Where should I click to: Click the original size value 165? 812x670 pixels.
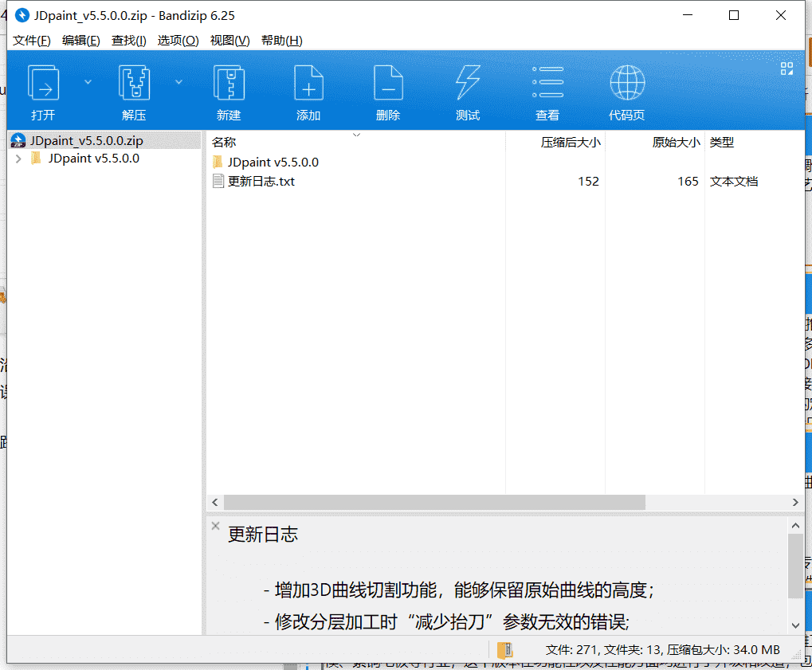[688, 181]
